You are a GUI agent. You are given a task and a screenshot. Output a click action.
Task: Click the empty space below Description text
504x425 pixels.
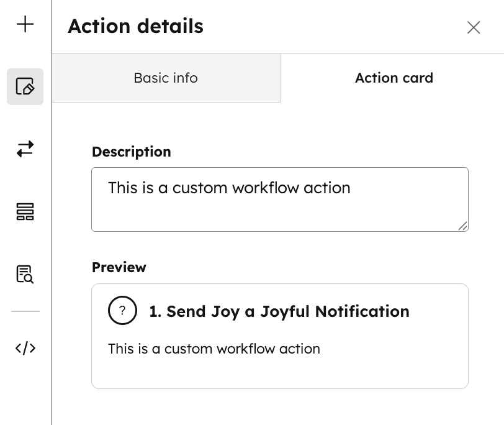[x=279, y=214]
